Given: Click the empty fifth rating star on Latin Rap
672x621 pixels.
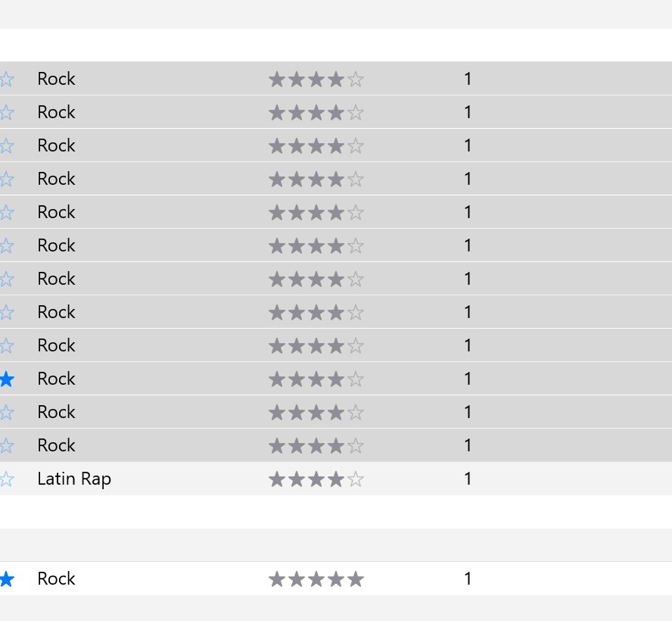Looking at the screenshot, I should click(356, 479).
